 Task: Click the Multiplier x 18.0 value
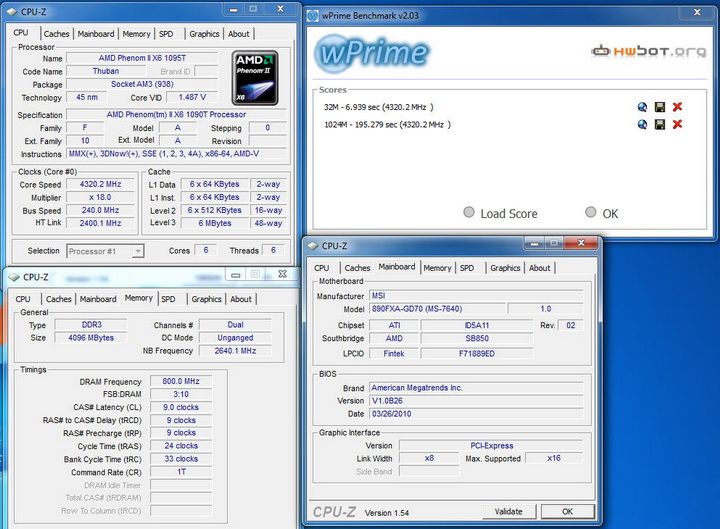[x=101, y=197]
